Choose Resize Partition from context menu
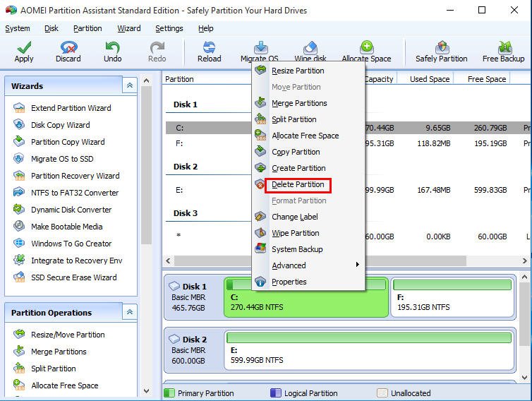Viewport: 532px width, 401px height. coord(308,71)
